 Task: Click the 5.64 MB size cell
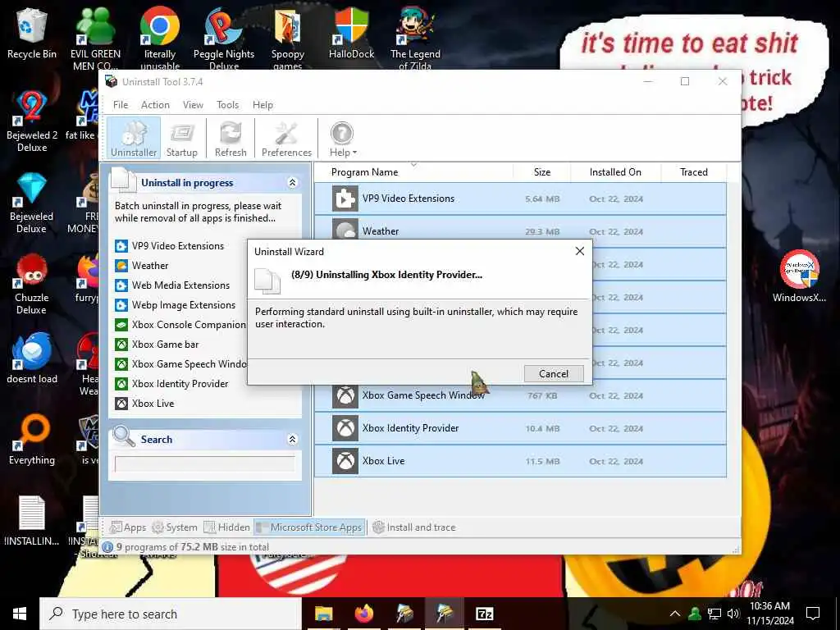tap(542, 199)
